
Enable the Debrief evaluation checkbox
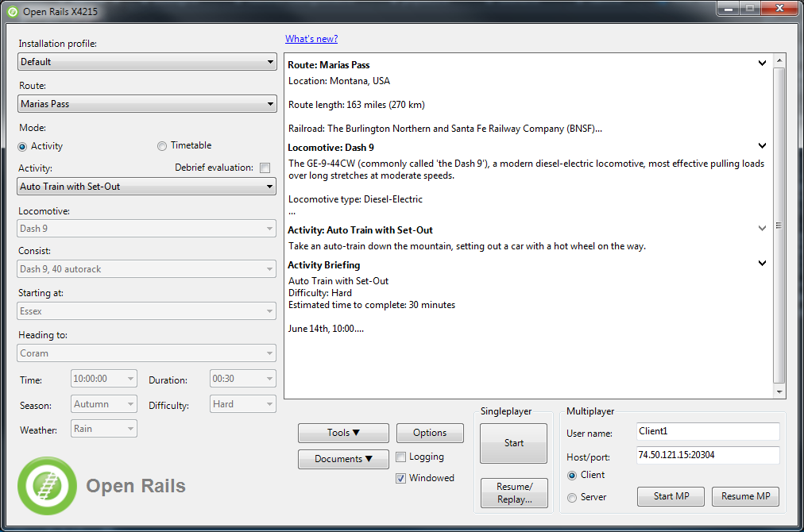tap(265, 168)
